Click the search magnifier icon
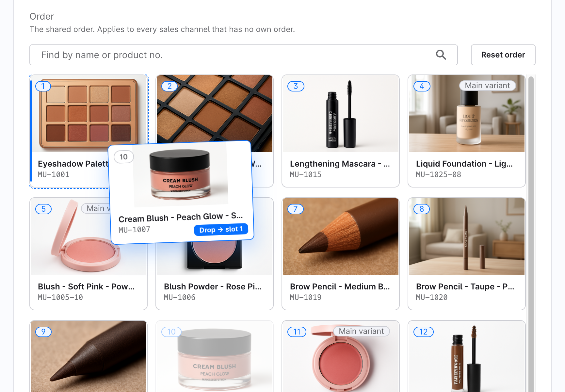Screen dimensions: 565x392 pyautogui.click(x=441, y=55)
